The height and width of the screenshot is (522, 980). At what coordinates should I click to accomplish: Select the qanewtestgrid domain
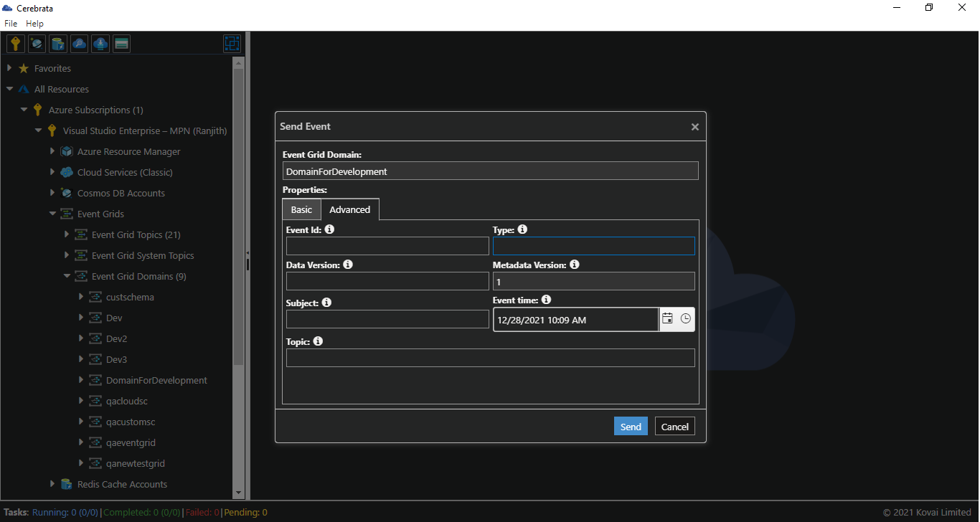pyautogui.click(x=136, y=463)
